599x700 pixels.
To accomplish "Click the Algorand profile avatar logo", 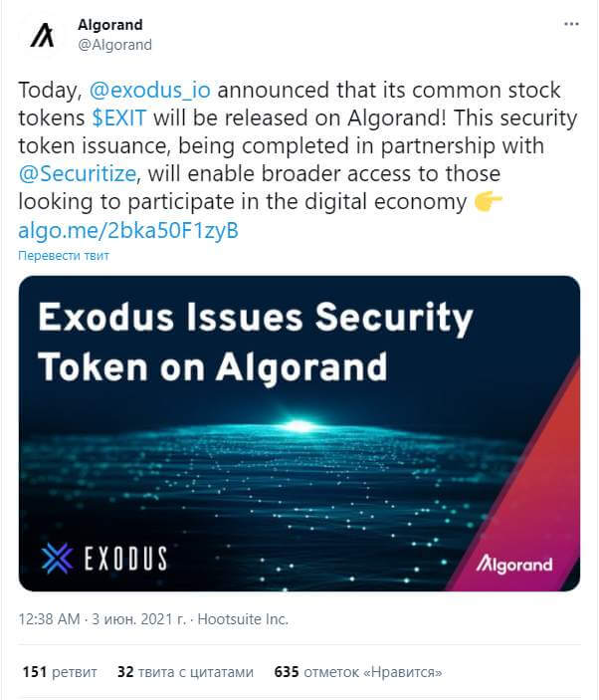I will coord(42,35).
